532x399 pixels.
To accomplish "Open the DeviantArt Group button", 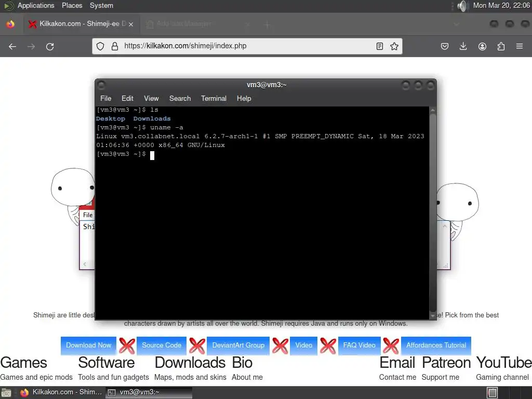I will click(x=238, y=345).
